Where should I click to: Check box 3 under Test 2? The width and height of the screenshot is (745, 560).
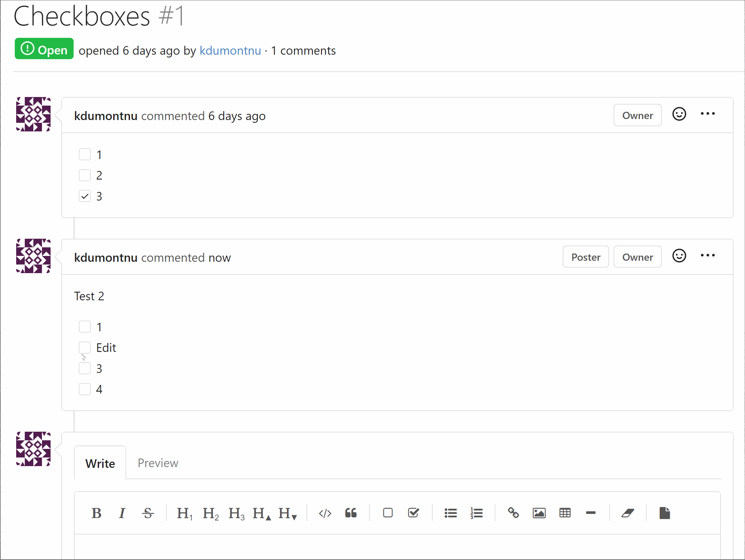click(x=85, y=368)
